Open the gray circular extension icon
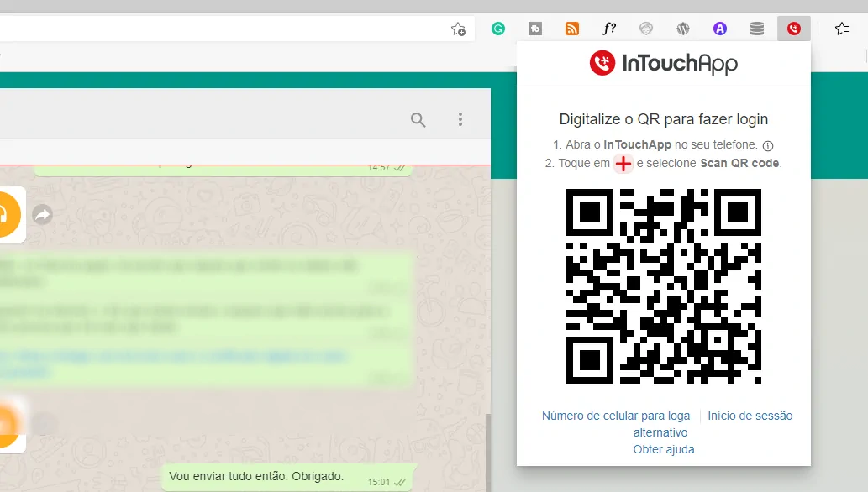 tap(646, 29)
